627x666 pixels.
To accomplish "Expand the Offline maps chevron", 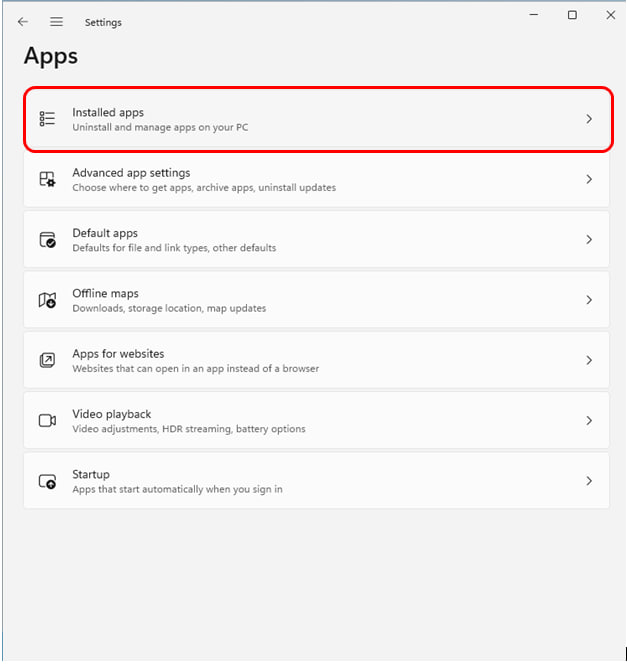I will coord(589,300).
